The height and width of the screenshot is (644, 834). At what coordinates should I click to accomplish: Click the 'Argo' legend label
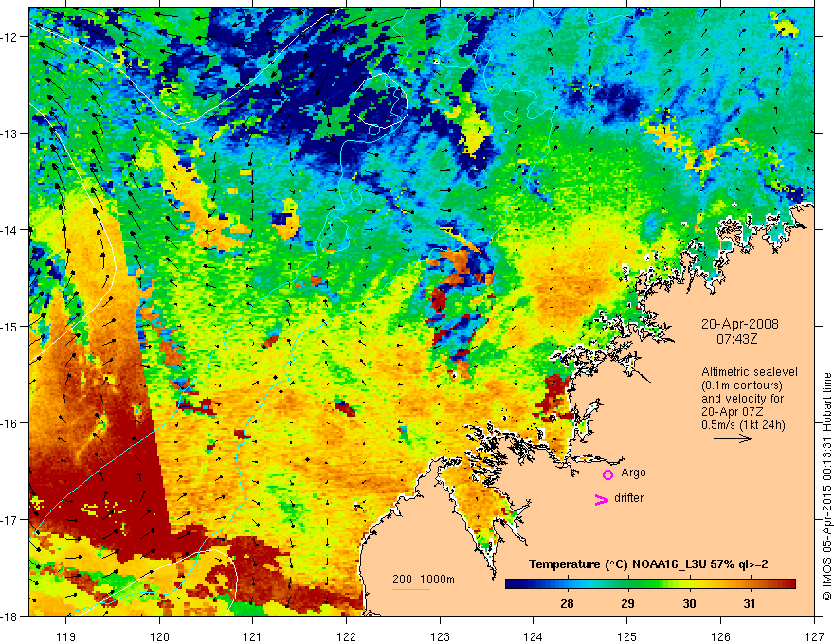(633, 473)
